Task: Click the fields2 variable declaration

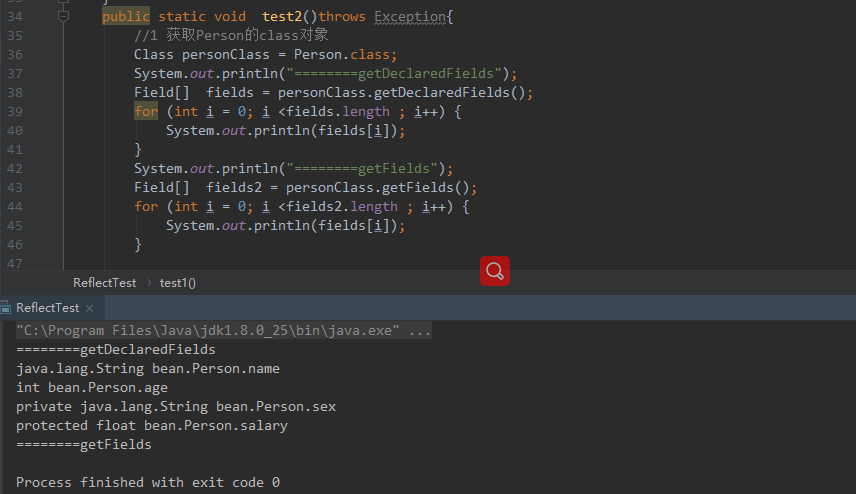Action: (234, 188)
